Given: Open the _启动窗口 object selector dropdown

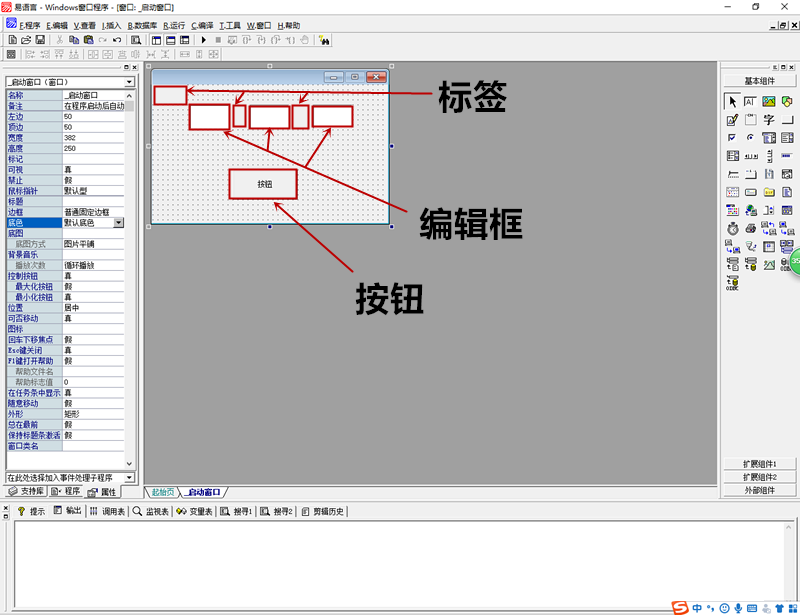Looking at the screenshot, I should 129,82.
